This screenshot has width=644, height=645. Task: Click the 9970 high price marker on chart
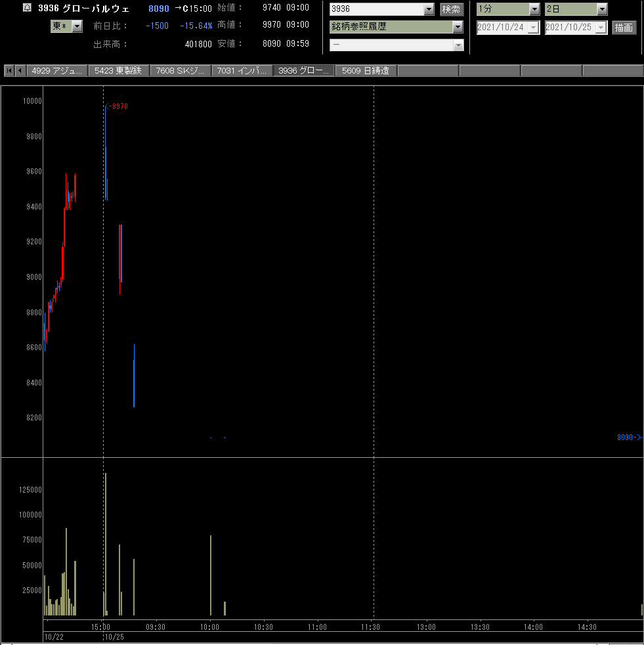(x=117, y=106)
